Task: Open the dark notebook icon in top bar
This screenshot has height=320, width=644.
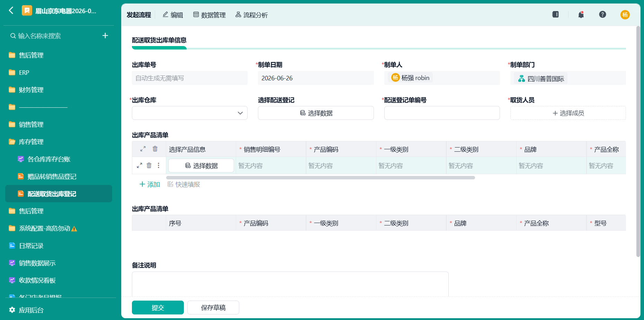Action: tap(555, 15)
